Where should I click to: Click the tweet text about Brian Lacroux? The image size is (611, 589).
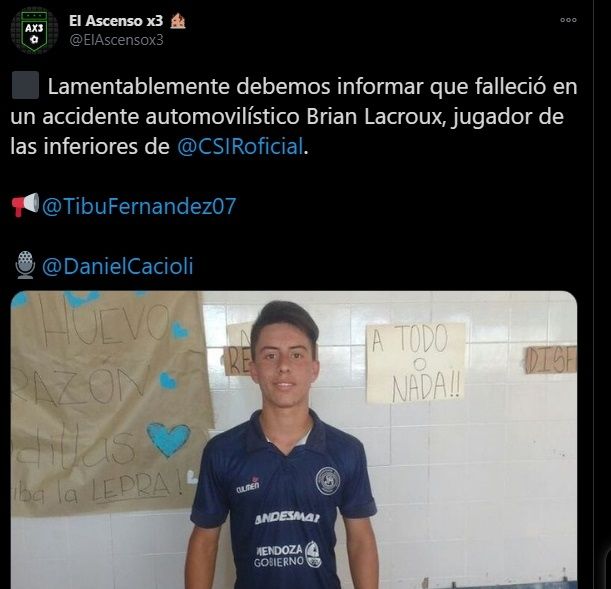pos(294,116)
